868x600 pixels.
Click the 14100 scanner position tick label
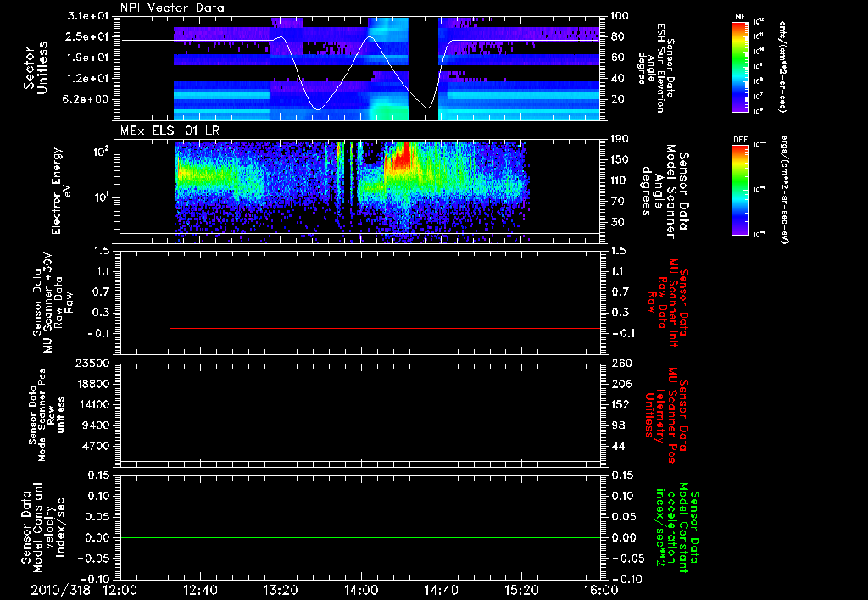tap(92, 405)
